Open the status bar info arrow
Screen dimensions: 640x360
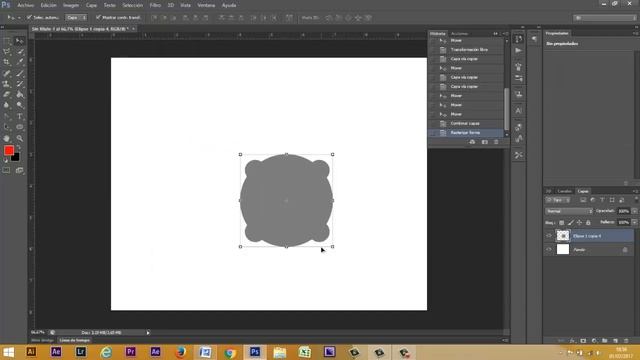148,333
